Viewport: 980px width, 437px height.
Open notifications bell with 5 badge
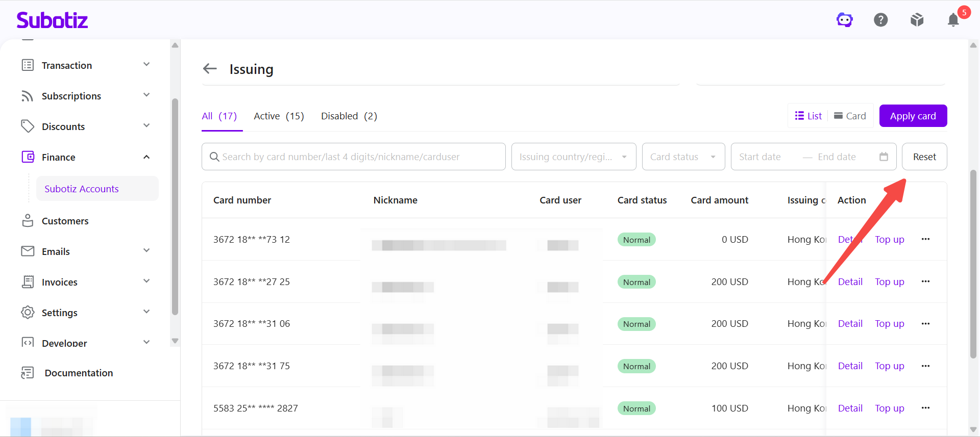953,20
